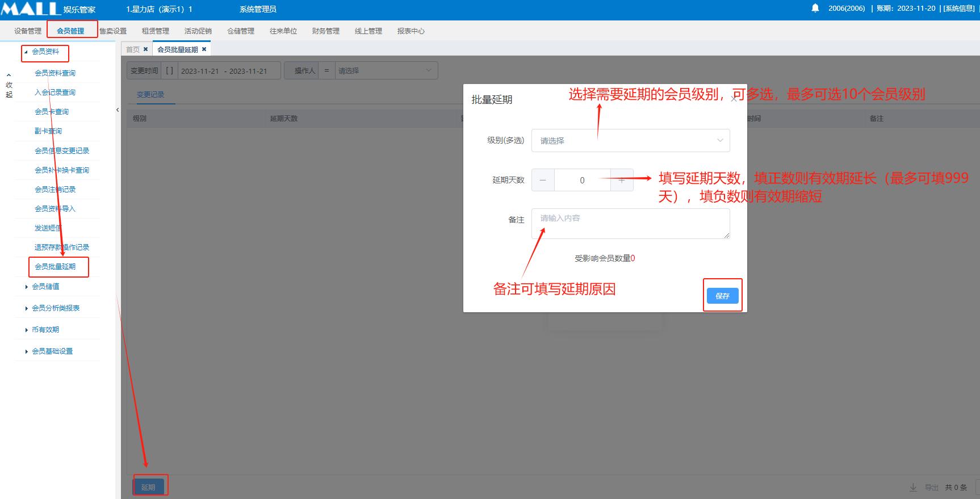Open 会员补卡换卡查询 in sidebar
Viewport: 980px width, 499px height.
click(62, 170)
